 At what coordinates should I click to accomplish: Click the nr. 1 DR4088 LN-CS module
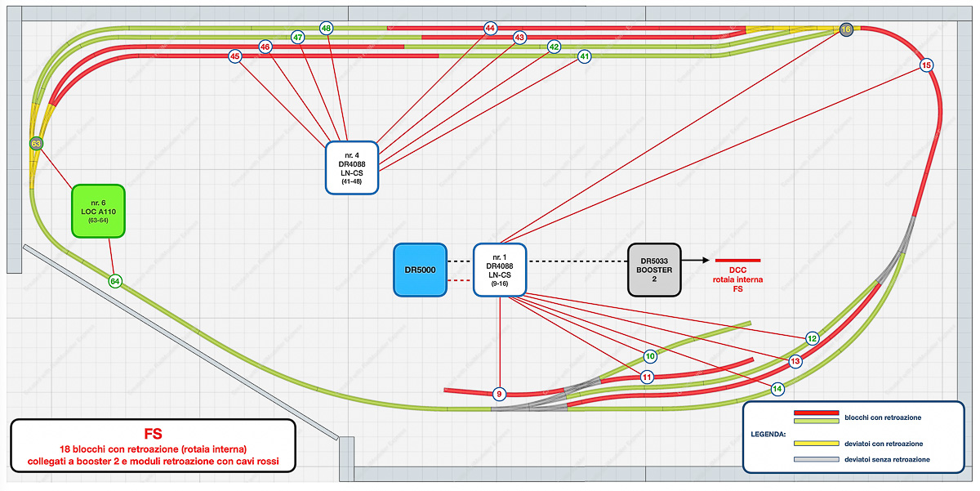500,270
